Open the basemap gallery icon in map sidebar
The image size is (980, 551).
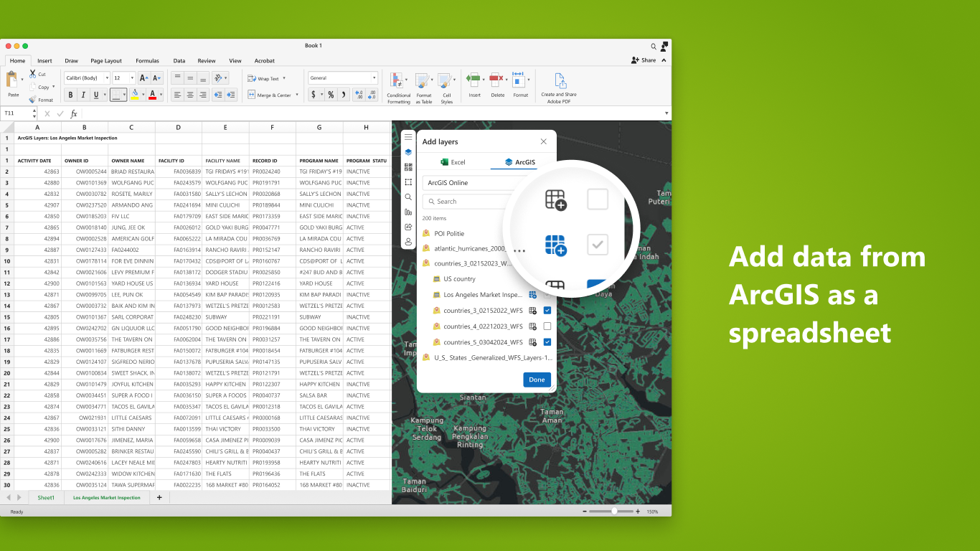coord(408,167)
